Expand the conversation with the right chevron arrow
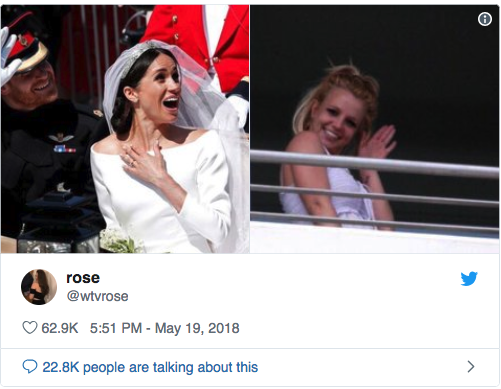The width and height of the screenshot is (501, 389). pos(471,367)
